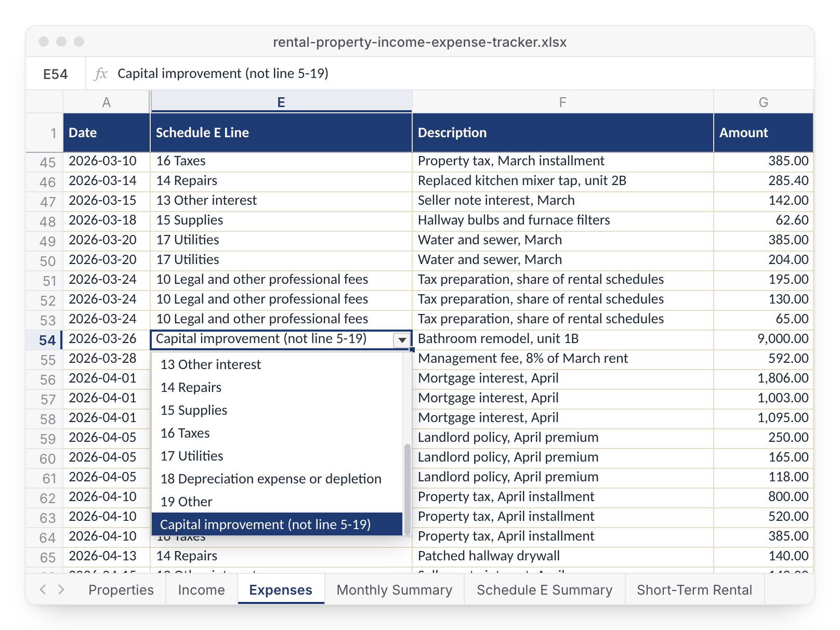
Task: Open the dropdown arrow in cell E54
Action: [402, 340]
